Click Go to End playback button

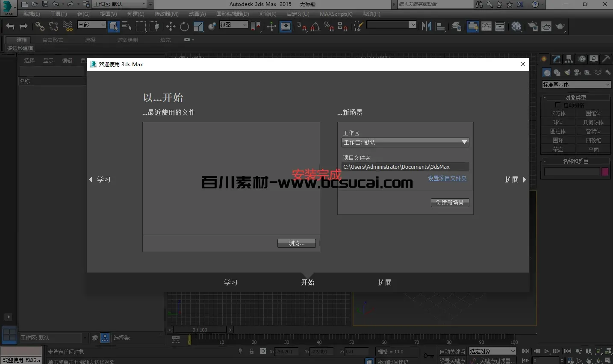pyautogui.click(x=568, y=351)
